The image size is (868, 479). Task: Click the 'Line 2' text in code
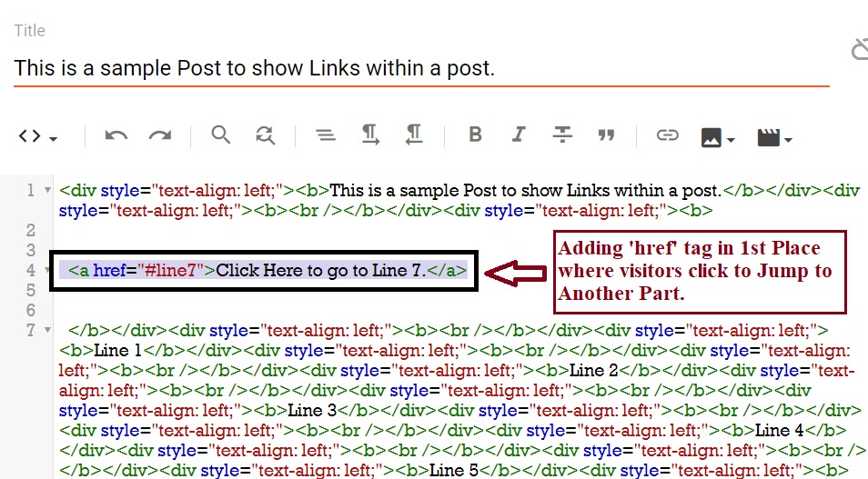[x=593, y=370]
